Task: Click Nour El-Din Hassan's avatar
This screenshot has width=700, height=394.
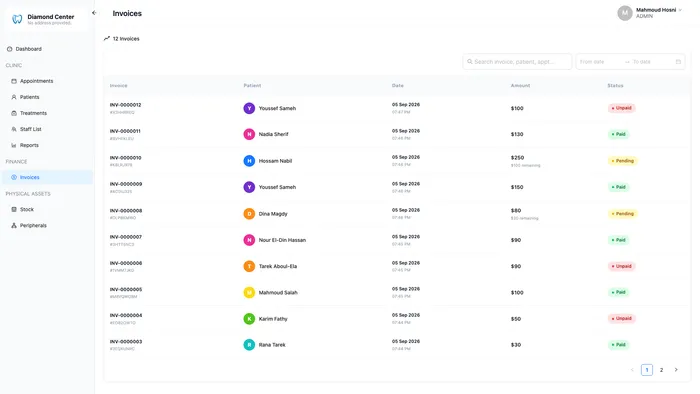Action: [249, 240]
